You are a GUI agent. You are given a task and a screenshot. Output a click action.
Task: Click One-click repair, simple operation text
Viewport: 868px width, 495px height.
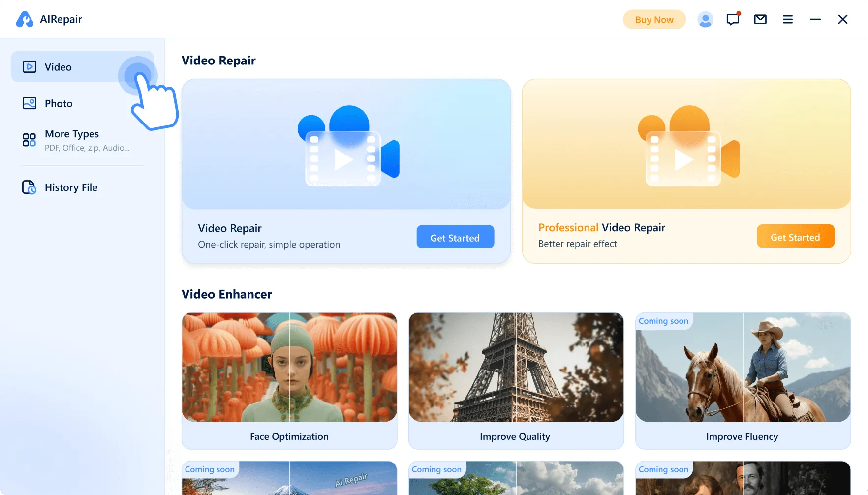point(269,245)
